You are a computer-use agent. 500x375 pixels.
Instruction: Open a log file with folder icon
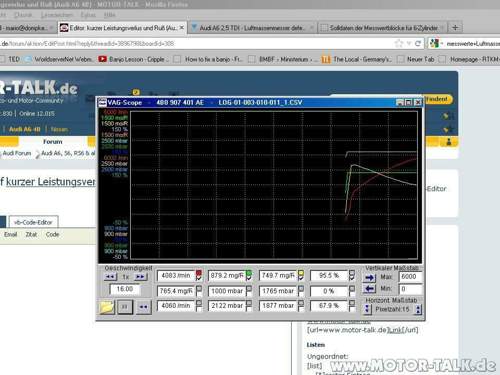[x=107, y=307]
